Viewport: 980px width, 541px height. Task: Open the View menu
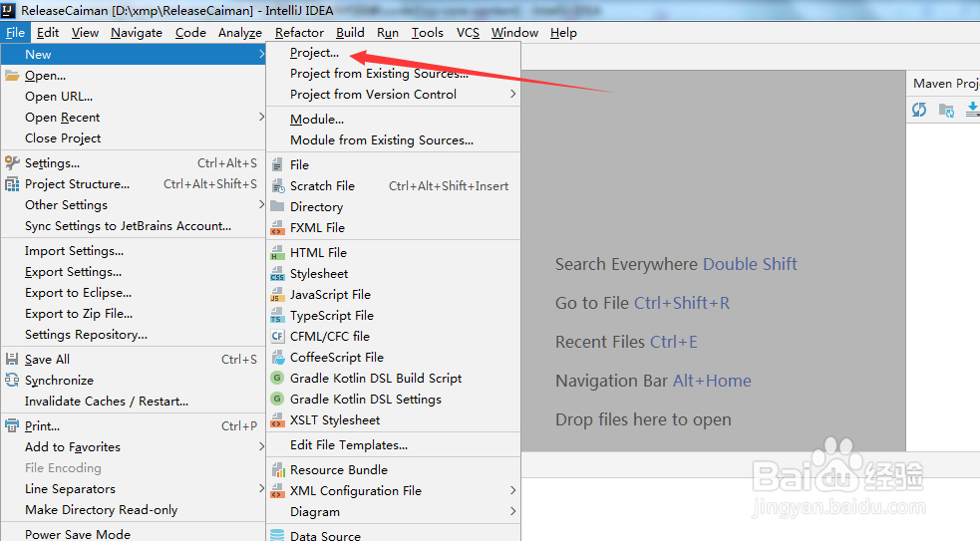(x=85, y=33)
